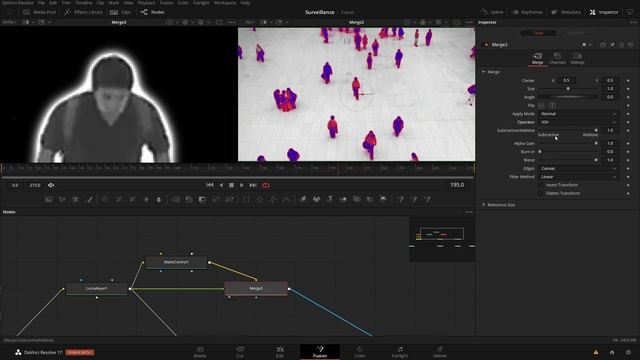Add a pRender particle node

(427, 199)
